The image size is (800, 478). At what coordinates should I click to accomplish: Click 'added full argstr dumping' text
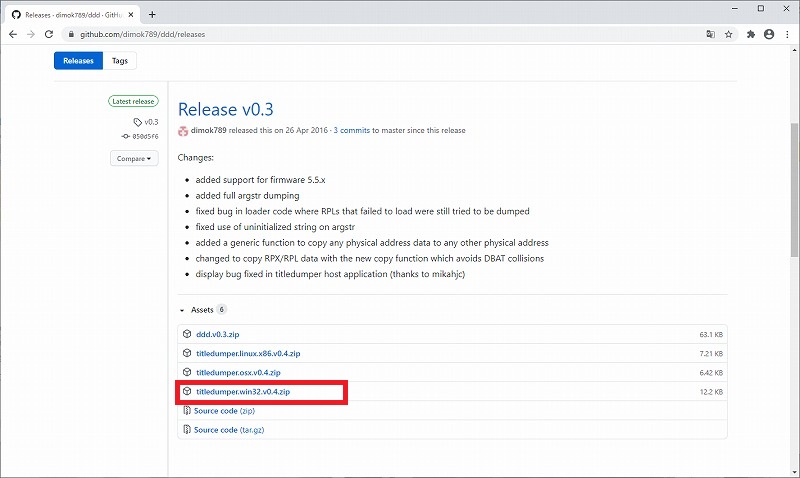tap(247, 195)
